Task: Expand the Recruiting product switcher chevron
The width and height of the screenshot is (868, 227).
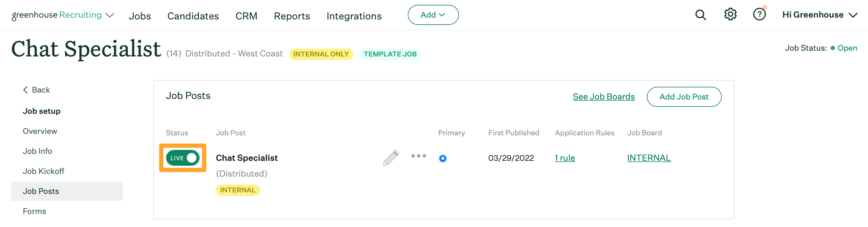Action: [110, 15]
